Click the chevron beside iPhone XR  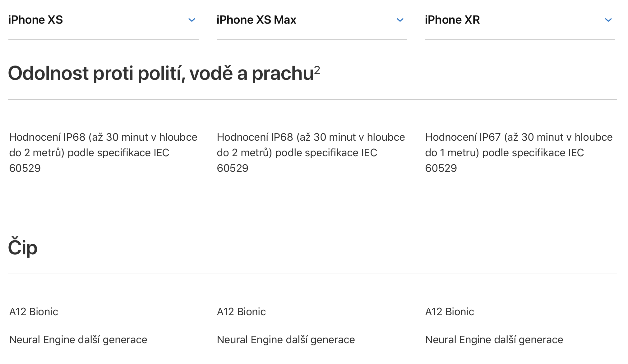(x=608, y=20)
